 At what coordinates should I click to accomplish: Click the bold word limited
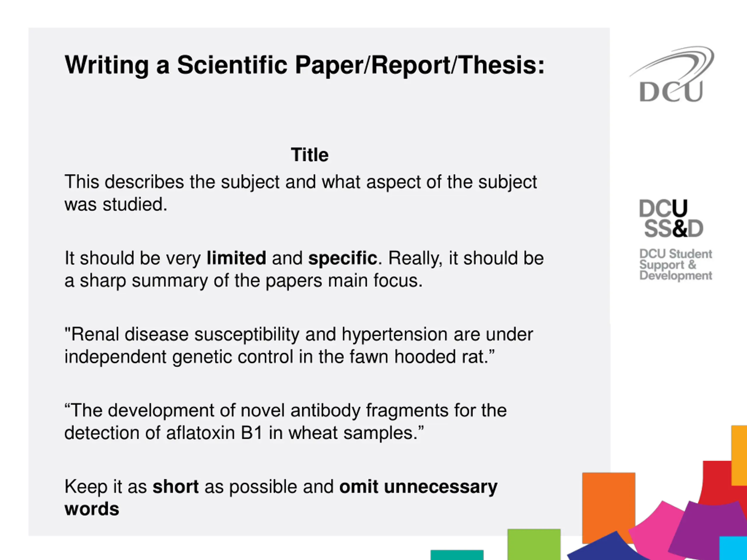pos(236,258)
